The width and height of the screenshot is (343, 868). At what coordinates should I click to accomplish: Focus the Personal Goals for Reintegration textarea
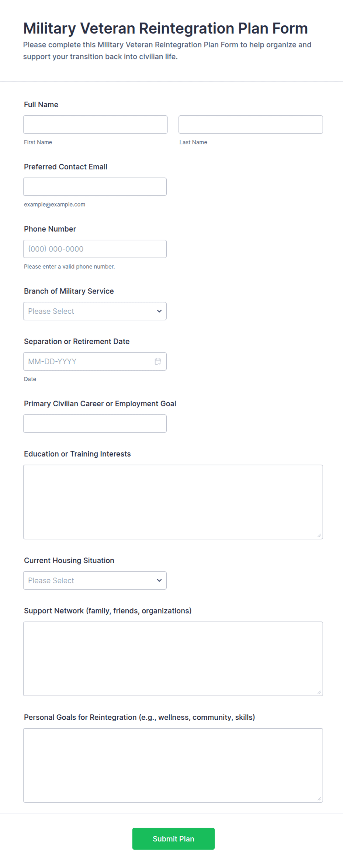tap(173, 765)
